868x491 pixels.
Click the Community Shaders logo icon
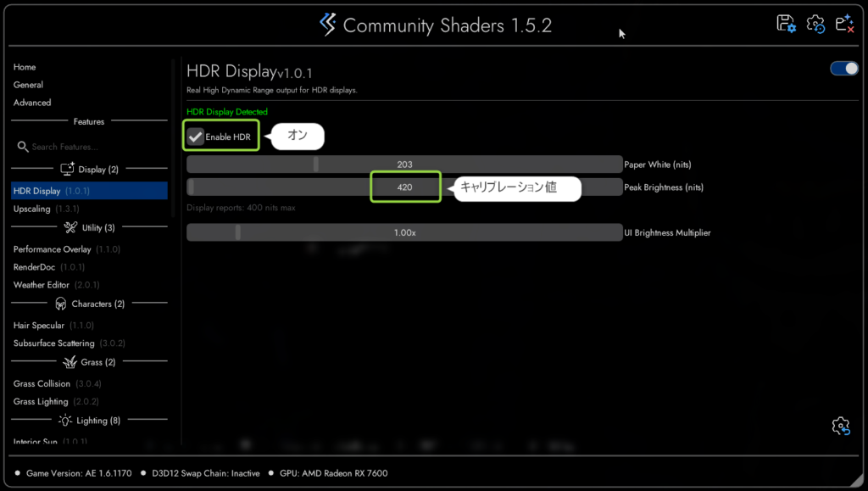(328, 25)
